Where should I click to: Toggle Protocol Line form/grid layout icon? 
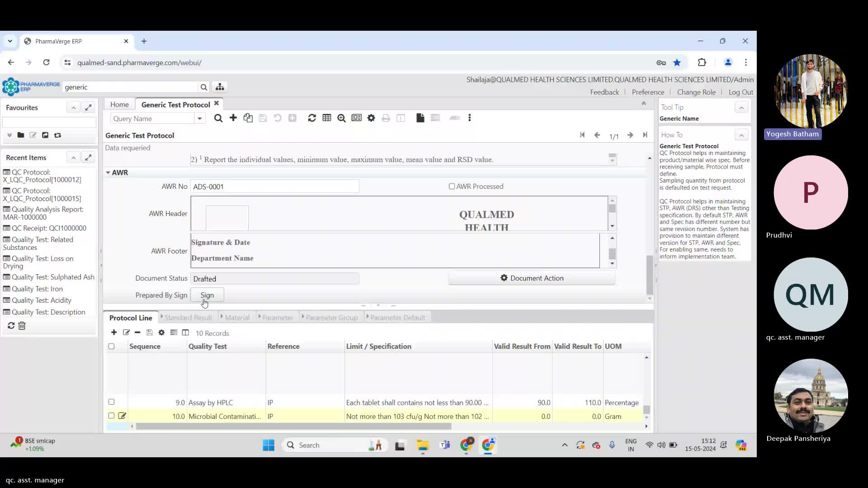(x=185, y=333)
